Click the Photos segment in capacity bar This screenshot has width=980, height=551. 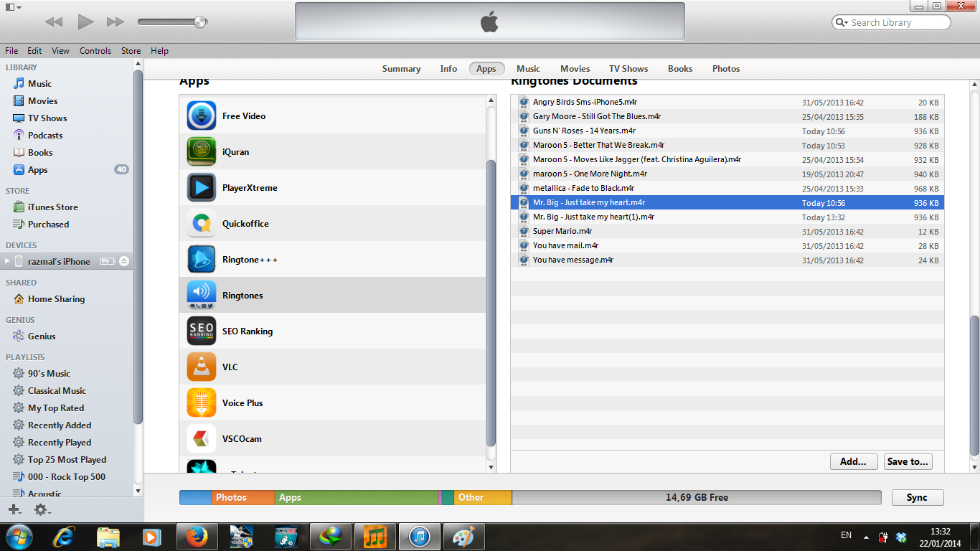coord(242,497)
